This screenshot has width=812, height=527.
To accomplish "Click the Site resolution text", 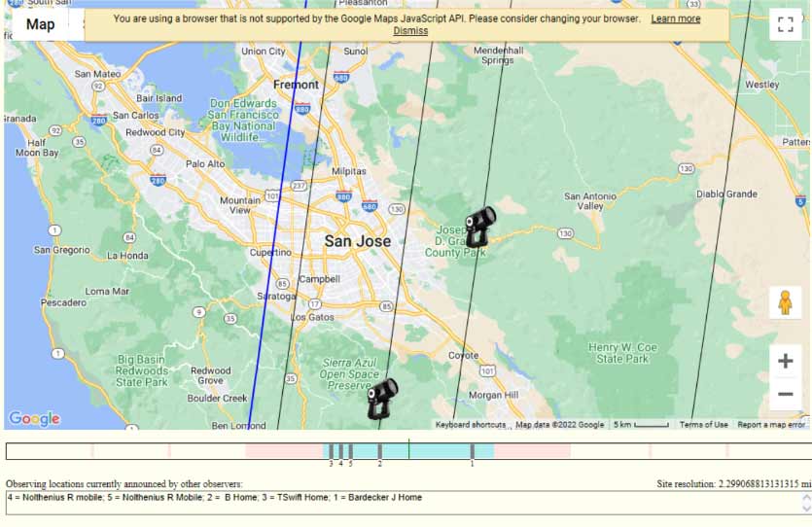I will pyautogui.click(x=734, y=484).
